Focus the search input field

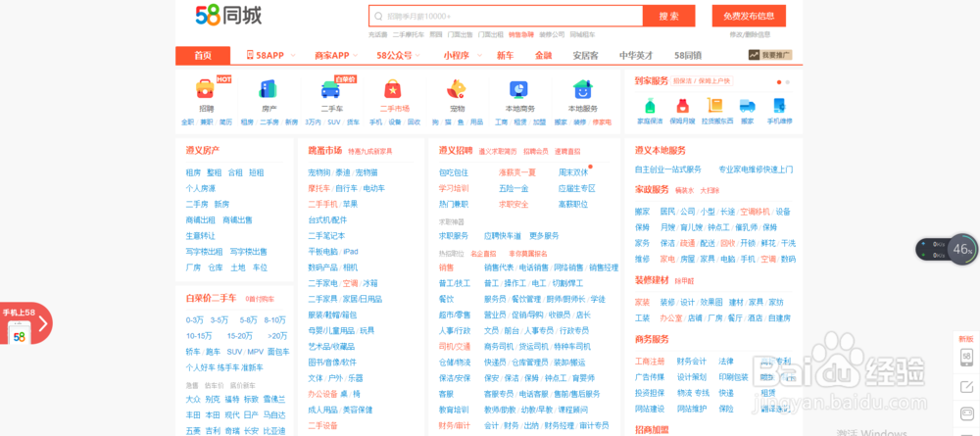[507, 17]
